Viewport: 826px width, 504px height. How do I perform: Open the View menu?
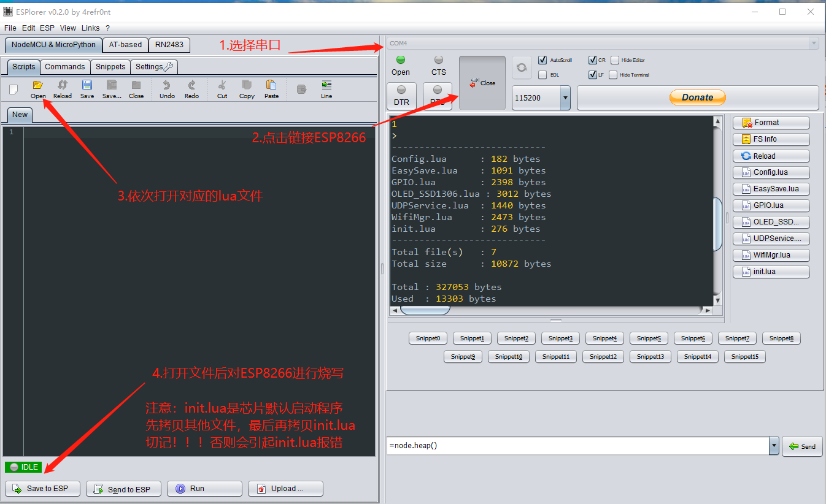68,28
